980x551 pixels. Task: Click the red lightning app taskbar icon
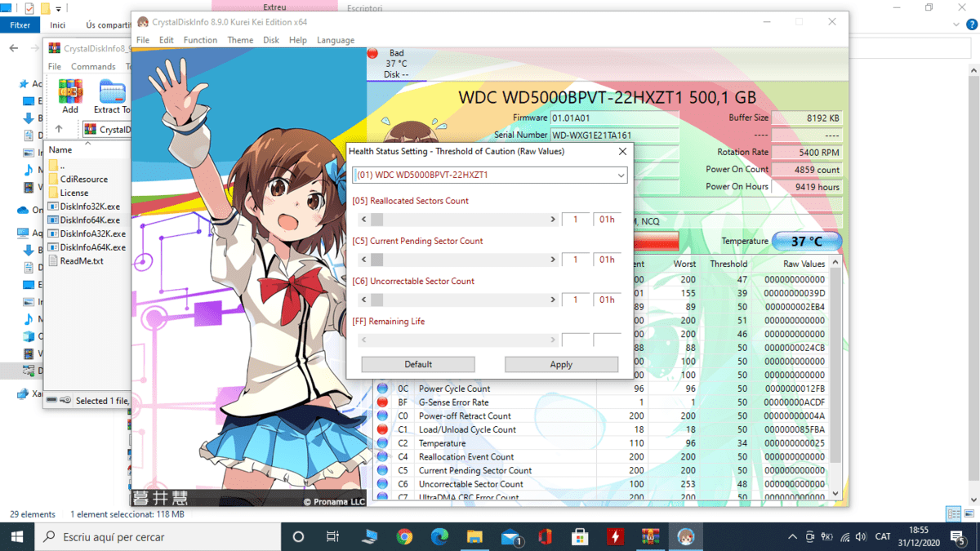[x=615, y=537]
